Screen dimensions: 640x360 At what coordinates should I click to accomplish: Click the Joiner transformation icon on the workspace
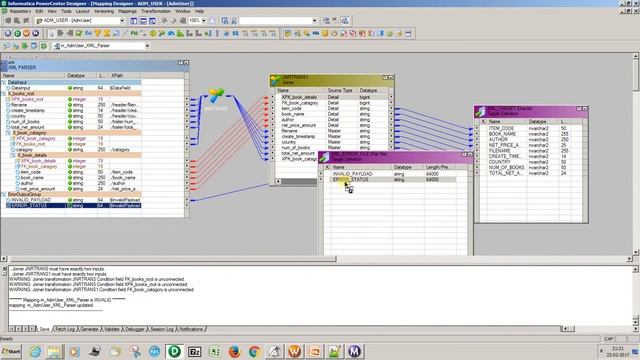tap(216, 96)
